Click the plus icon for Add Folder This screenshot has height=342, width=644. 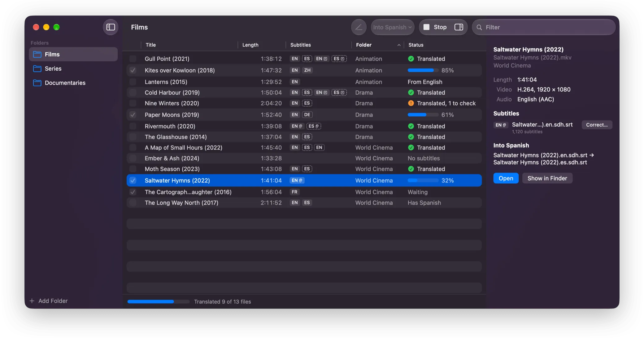[32, 301]
